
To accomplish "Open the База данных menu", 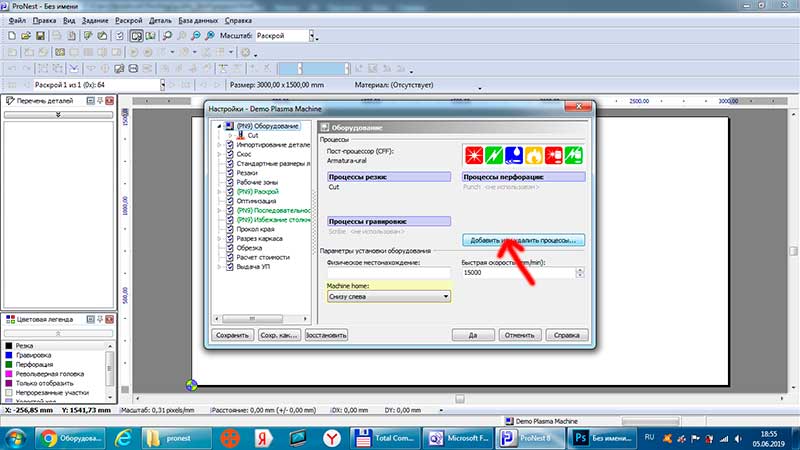I will pos(198,20).
